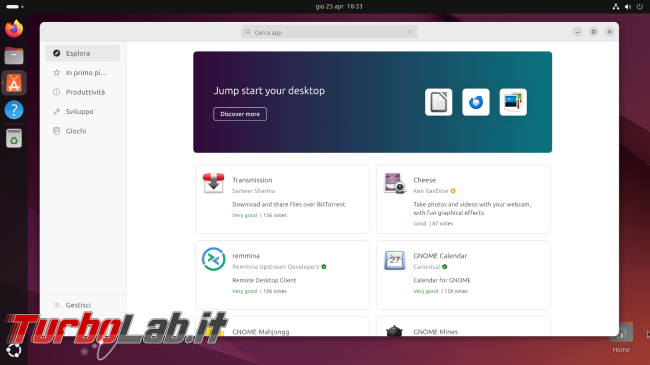Click the star icon for In primo piano
This screenshot has width=650, height=365.
click(x=57, y=73)
